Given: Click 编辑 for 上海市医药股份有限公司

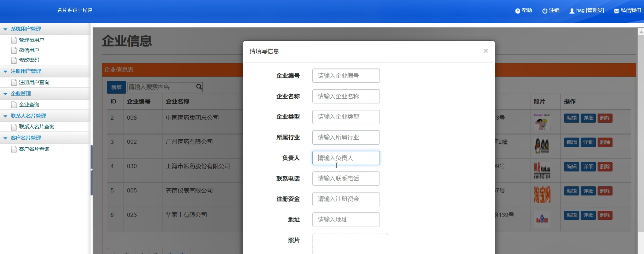Looking at the screenshot, I should point(572,167).
